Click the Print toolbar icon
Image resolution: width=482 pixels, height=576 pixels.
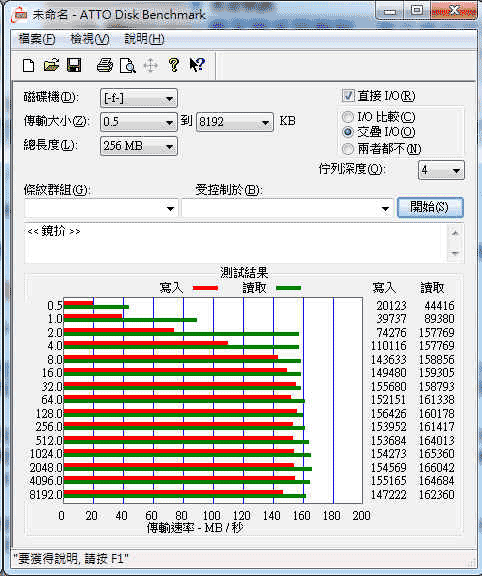105,65
